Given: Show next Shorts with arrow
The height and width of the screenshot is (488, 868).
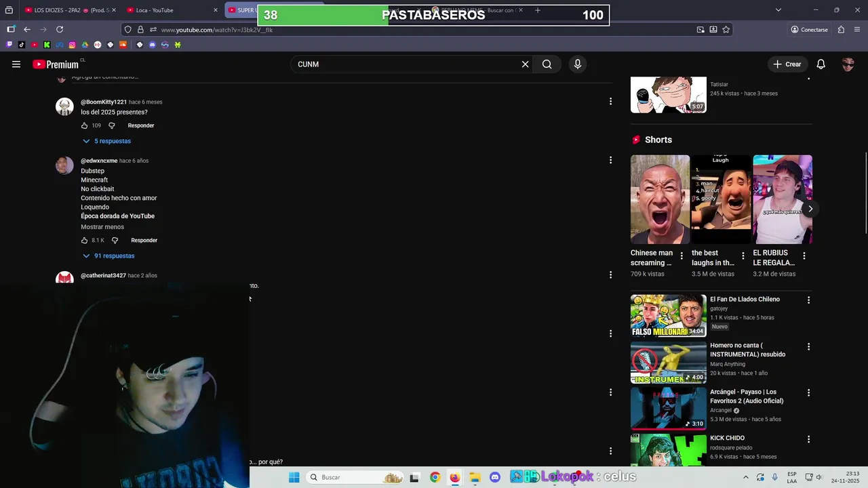Looking at the screenshot, I should click(x=810, y=209).
